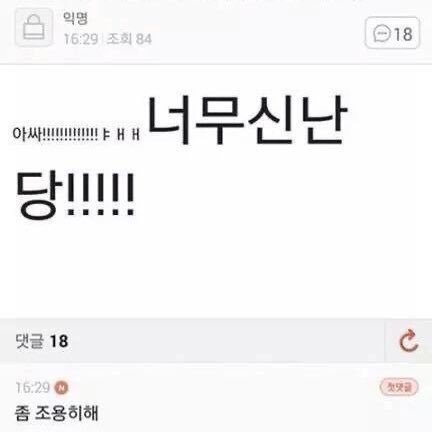This screenshot has height=432, width=432.
Task: Select the author name 익명
Action: (76, 18)
